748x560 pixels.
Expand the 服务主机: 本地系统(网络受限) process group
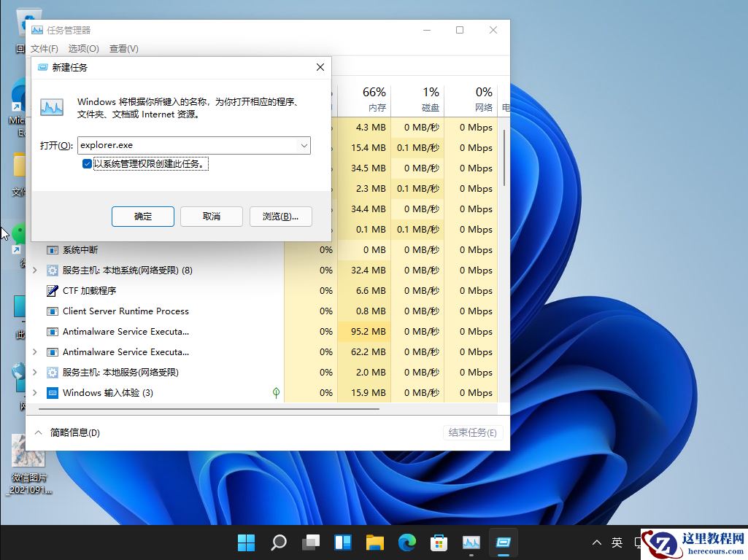click(x=34, y=270)
